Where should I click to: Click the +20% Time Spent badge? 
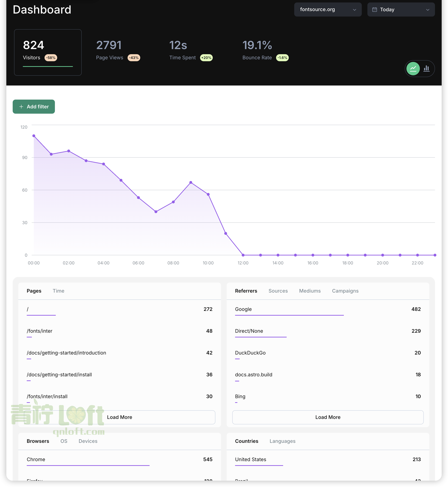pos(206,58)
